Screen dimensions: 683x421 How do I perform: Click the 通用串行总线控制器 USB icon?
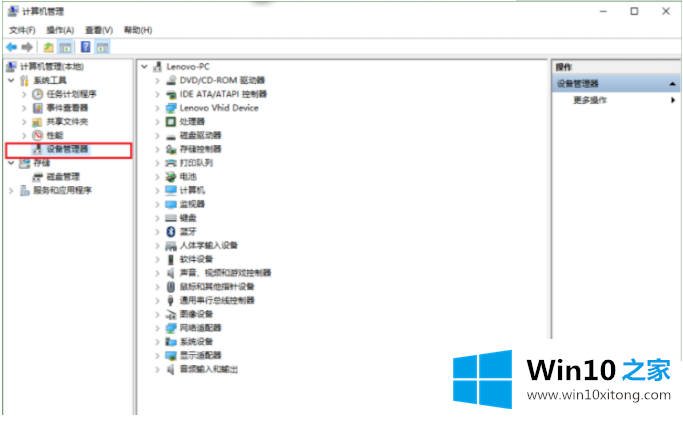[171, 301]
